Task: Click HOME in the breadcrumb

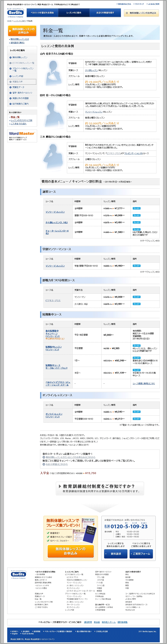Action: 9,21
